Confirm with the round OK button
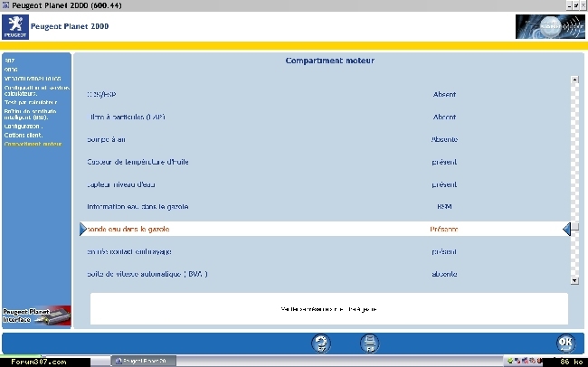Image resolution: width=588 pixels, height=367 pixels. click(565, 343)
